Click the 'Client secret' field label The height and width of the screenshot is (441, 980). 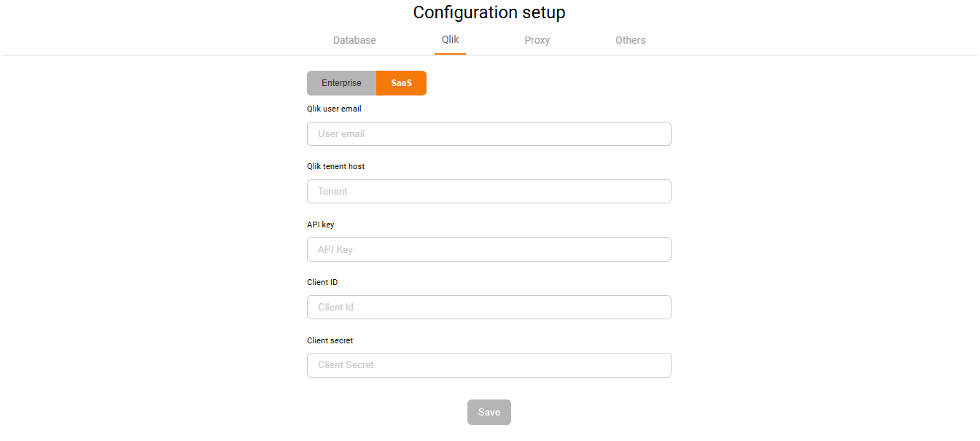click(330, 340)
